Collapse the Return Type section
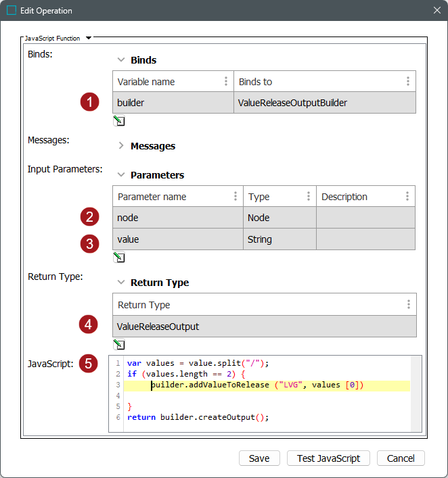 coord(121,283)
